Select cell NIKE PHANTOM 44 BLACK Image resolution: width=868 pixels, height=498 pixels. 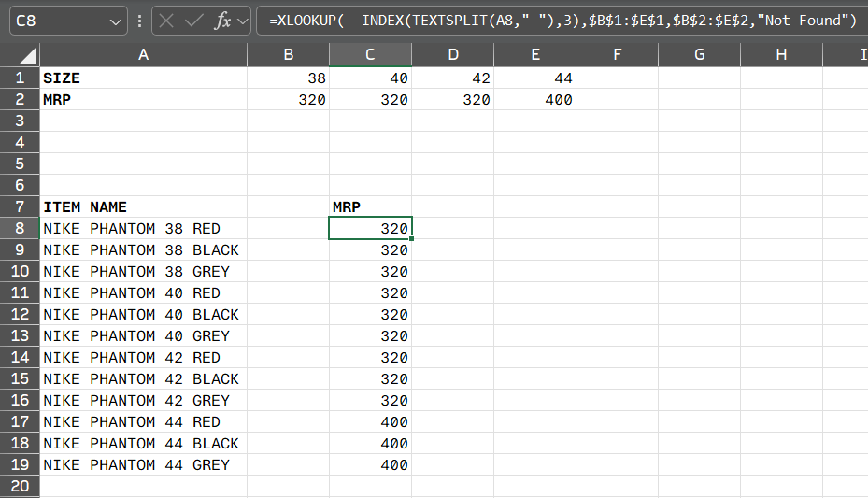tap(143, 443)
